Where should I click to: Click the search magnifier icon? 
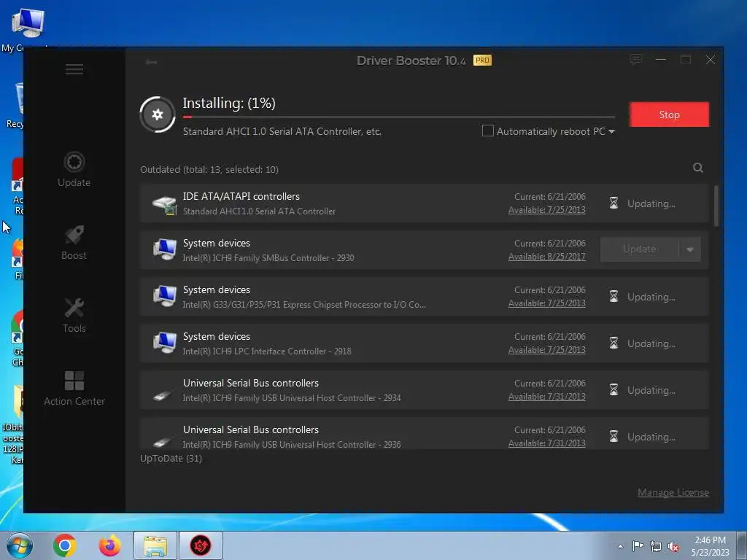click(x=698, y=168)
